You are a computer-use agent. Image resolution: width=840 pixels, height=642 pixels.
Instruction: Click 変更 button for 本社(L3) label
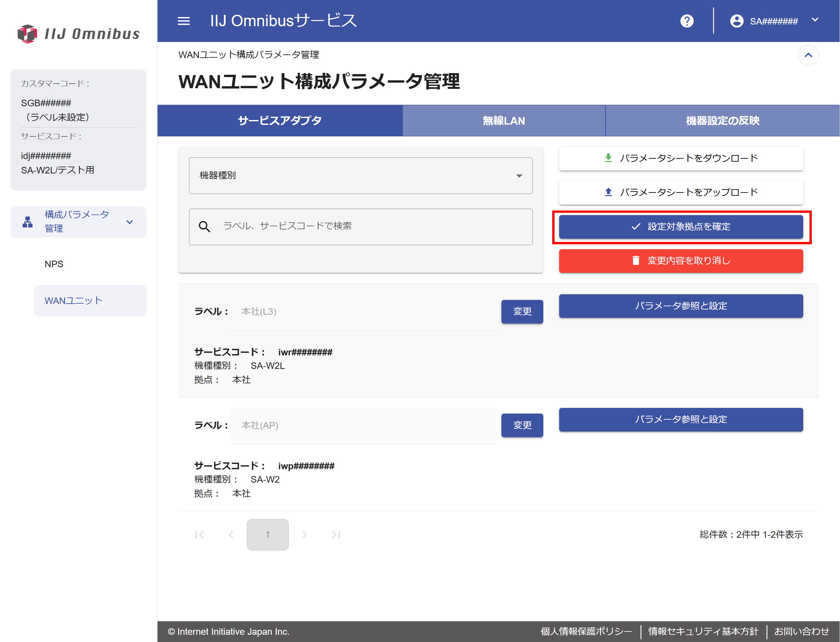(x=522, y=311)
